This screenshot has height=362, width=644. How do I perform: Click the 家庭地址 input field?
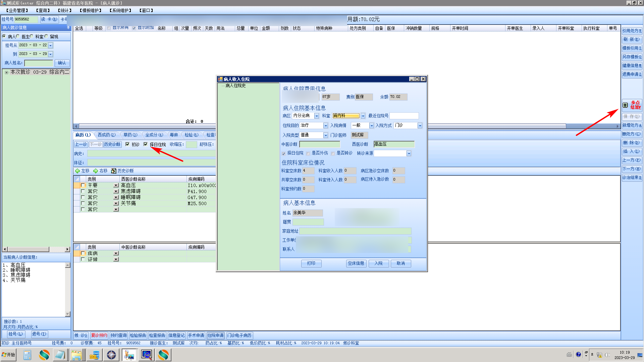(x=355, y=231)
